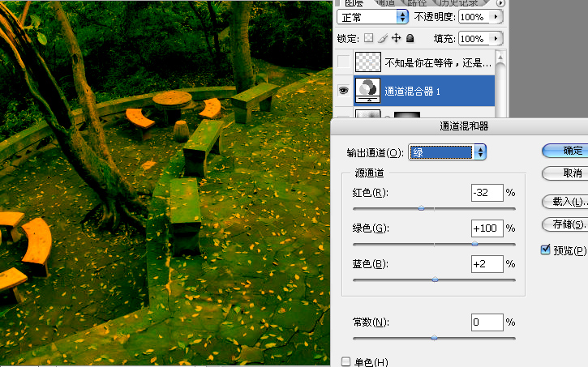
Task: Lock layer position with the move icon
Action: click(396, 38)
